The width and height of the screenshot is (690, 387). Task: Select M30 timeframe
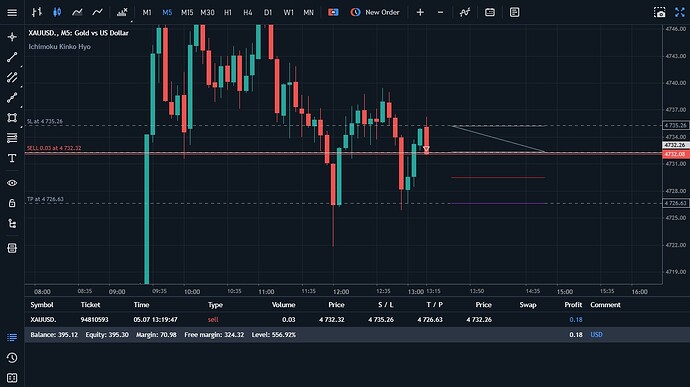(207, 12)
